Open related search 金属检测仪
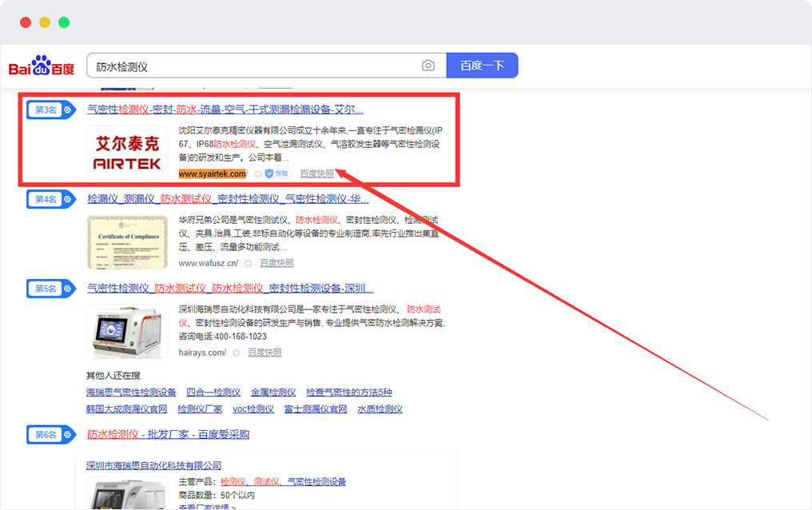Image resolution: width=812 pixels, height=510 pixels. pos(273,392)
